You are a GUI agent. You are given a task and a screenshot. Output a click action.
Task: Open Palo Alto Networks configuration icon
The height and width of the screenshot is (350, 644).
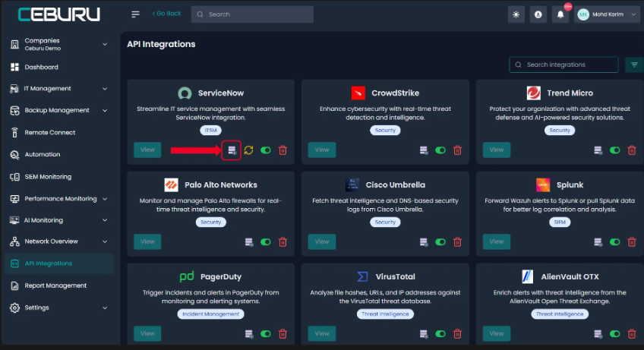[249, 242]
